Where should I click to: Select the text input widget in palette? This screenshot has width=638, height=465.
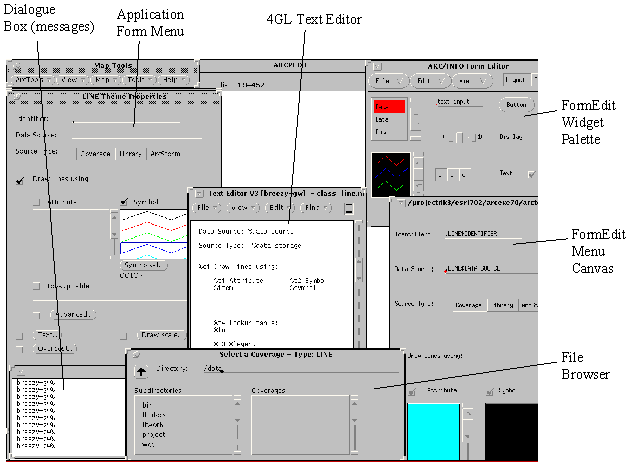click(459, 102)
